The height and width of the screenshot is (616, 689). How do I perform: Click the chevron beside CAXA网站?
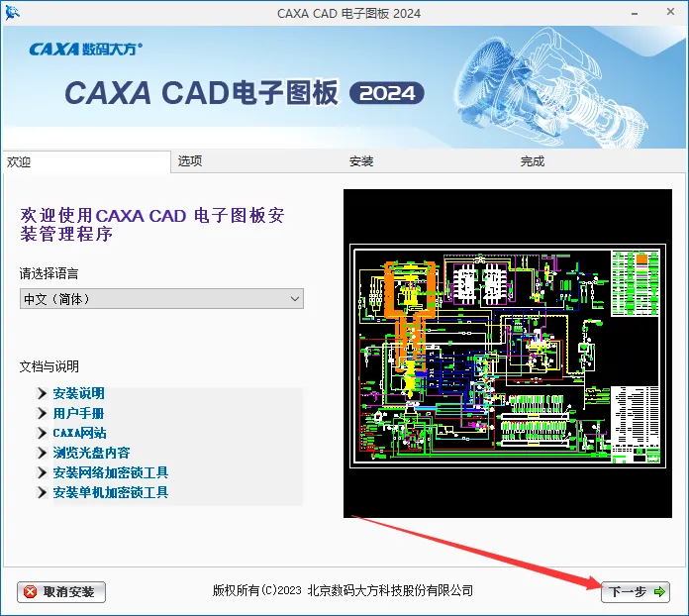pos(43,433)
